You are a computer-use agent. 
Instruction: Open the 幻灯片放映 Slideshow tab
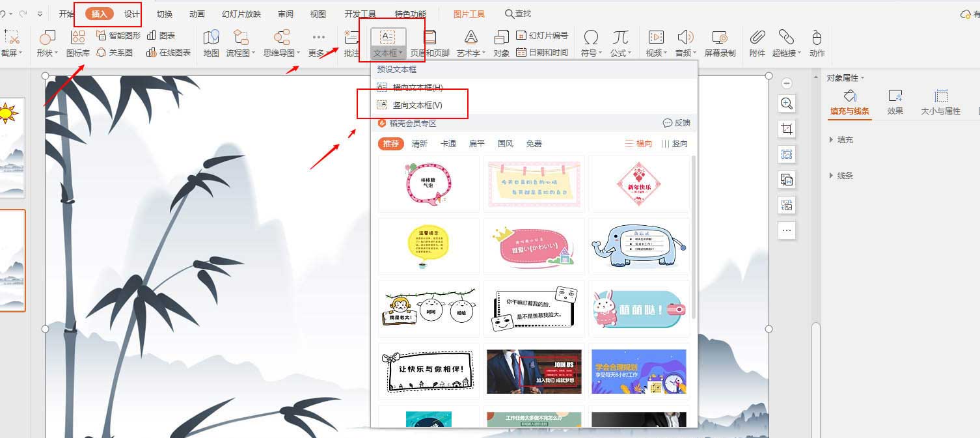pos(241,14)
